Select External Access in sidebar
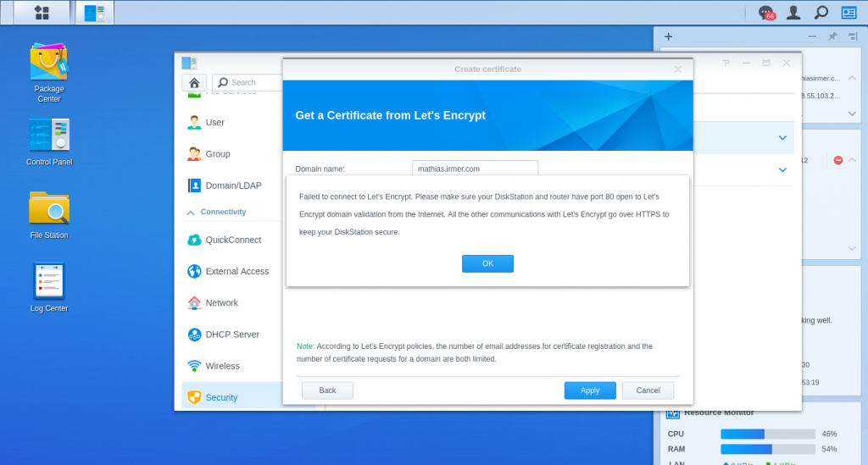The height and width of the screenshot is (465, 868). coord(236,271)
